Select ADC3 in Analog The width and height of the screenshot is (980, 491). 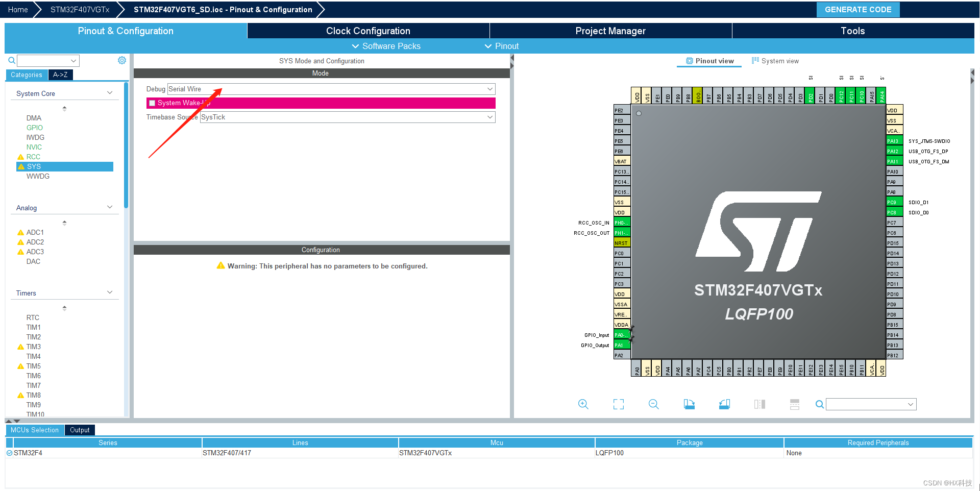coord(35,252)
